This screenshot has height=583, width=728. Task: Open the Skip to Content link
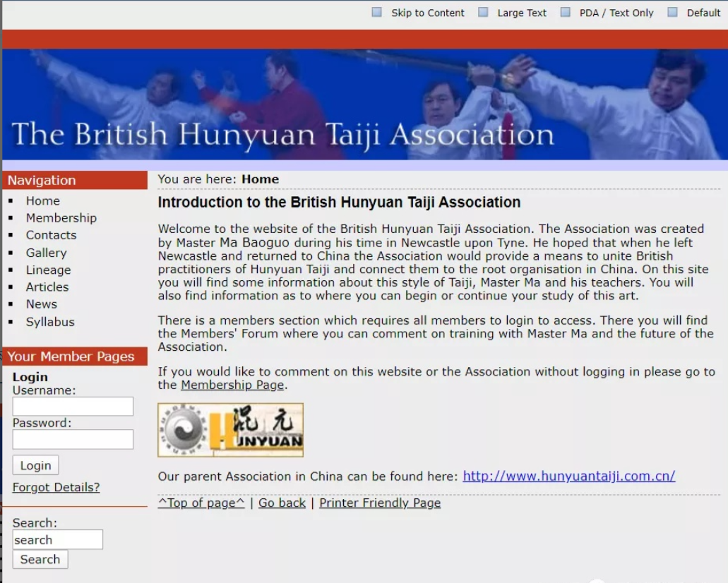point(428,13)
